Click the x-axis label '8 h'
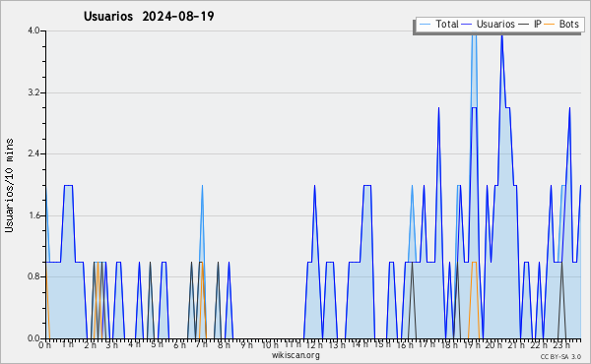Viewport: 591px width, 364px height. pyautogui.click(x=224, y=344)
